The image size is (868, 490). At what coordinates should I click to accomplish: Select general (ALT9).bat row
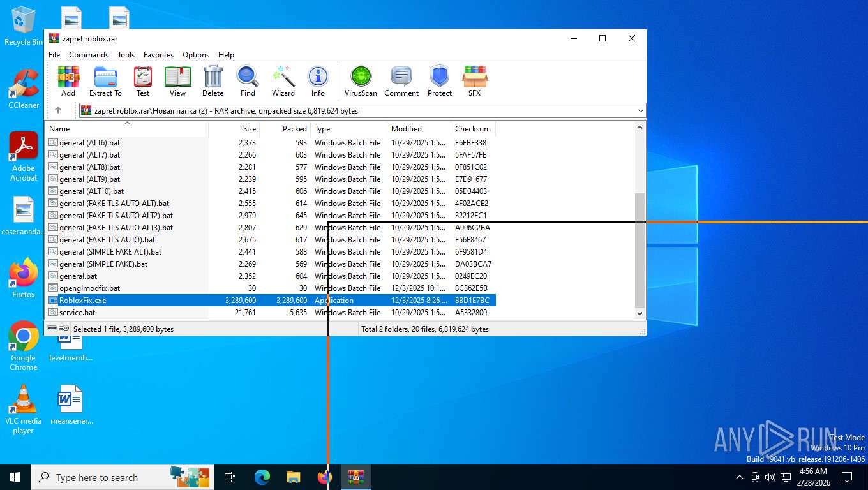pos(271,179)
